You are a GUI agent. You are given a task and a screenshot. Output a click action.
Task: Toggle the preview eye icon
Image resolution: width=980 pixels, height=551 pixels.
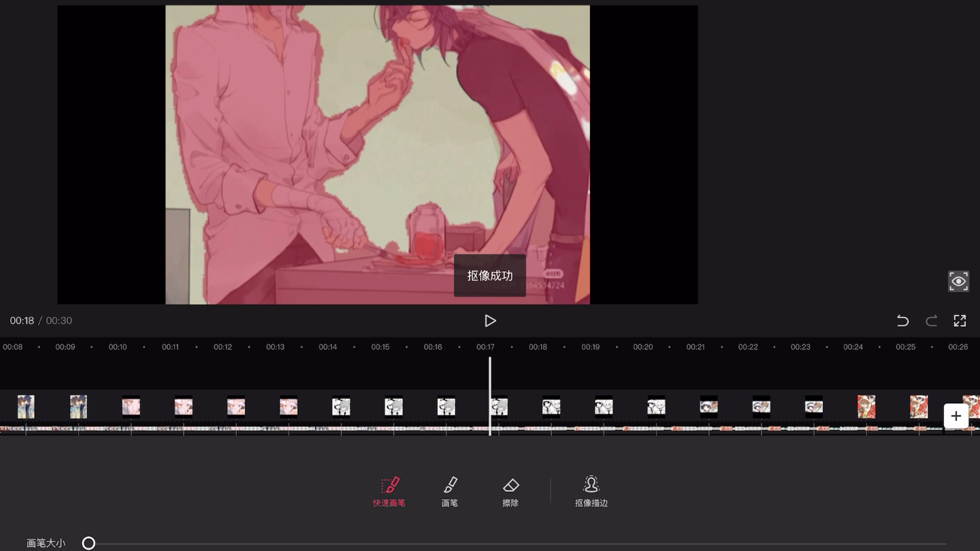coord(958,281)
